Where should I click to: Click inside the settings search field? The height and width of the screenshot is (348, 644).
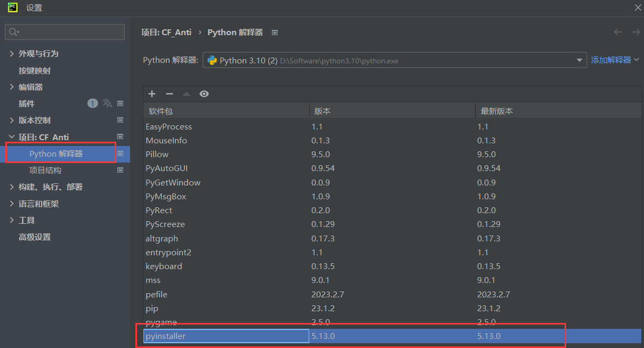(x=65, y=32)
